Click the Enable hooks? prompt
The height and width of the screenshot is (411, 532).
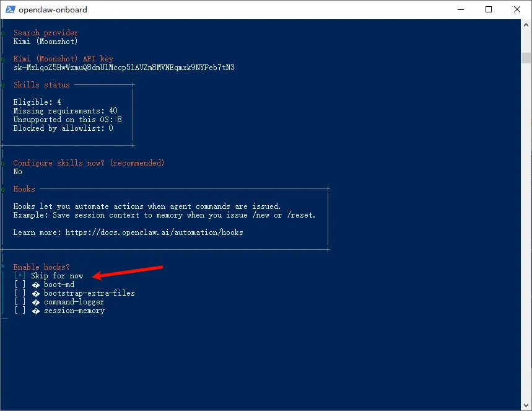coord(41,267)
